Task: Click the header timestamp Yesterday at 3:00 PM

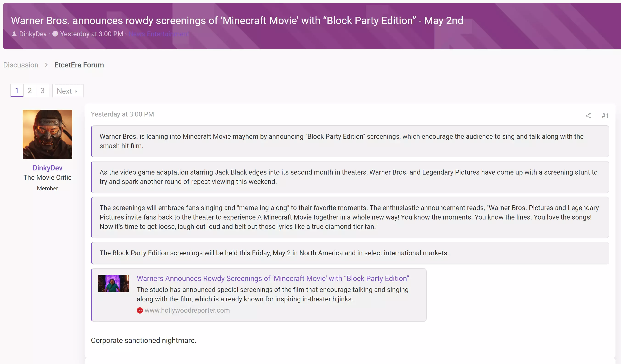Action: pyautogui.click(x=92, y=34)
